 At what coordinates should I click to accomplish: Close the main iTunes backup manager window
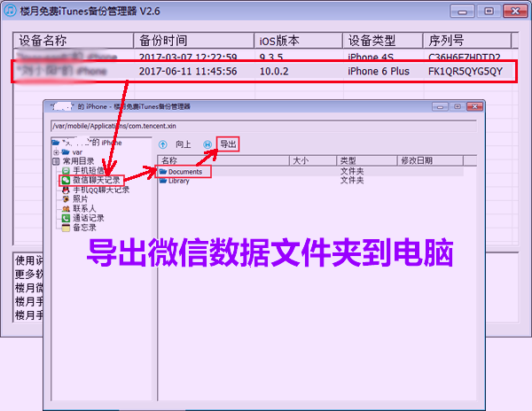tap(515, 12)
